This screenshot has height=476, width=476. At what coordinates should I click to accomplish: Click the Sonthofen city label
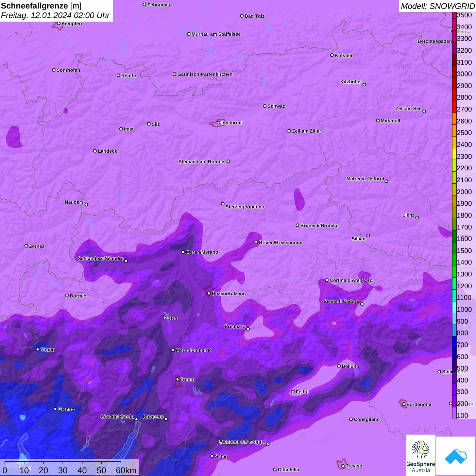(68, 70)
